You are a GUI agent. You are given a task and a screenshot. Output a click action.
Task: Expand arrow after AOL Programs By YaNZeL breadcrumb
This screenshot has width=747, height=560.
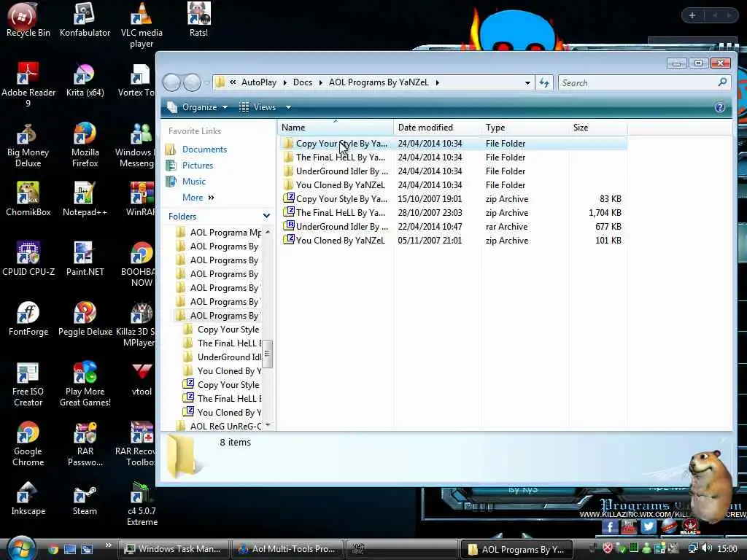[x=438, y=83]
